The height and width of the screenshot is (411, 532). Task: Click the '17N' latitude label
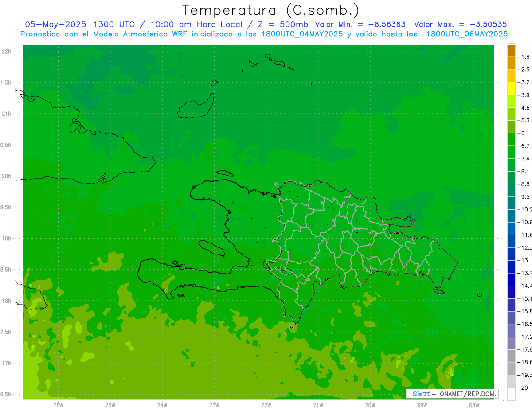(x=7, y=363)
